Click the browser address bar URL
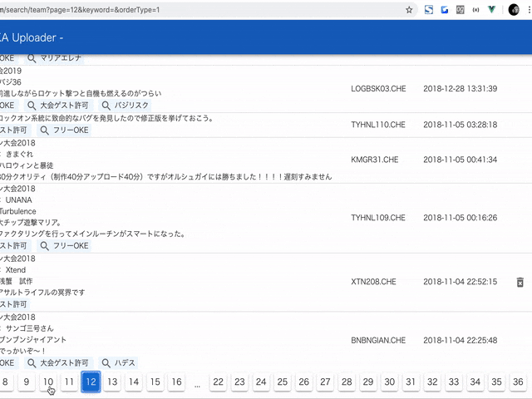532x399 pixels. click(80, 10)
